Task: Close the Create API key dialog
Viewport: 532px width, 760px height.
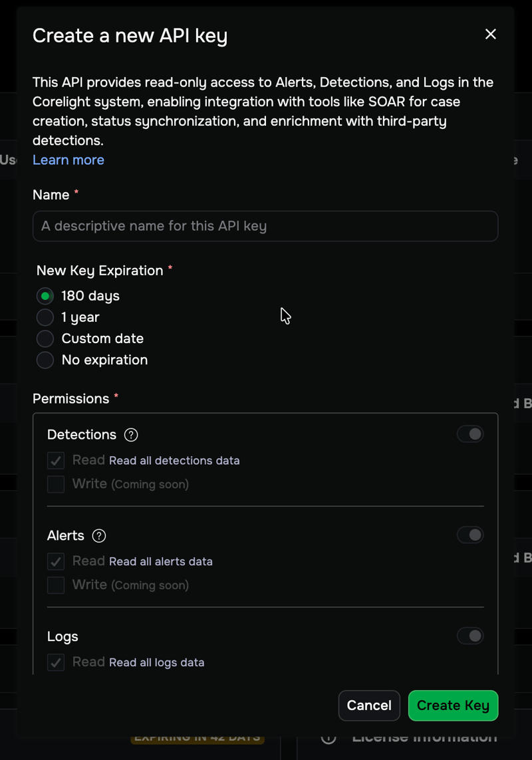Action: tap(491, 34)
